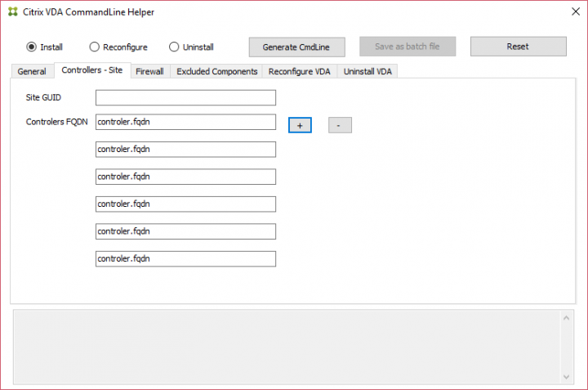Go to the Uninstall VDA tab
The width and height of the screenshot is (588, 390).
367,71
